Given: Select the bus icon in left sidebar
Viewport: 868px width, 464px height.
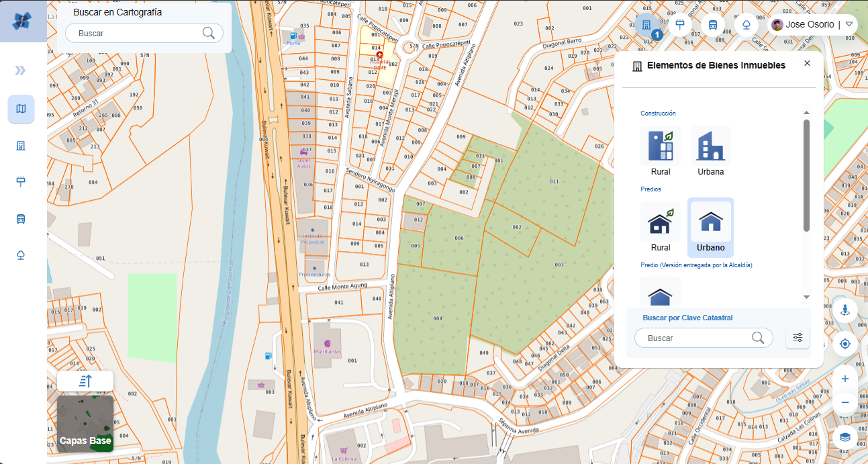Looking at the screenshot, I should [x=21, y=219].
